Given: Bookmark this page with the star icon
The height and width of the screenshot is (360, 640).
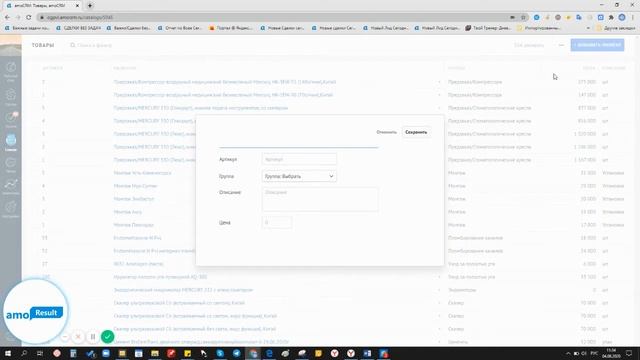Looking at the screenshot, I should 523,18.
